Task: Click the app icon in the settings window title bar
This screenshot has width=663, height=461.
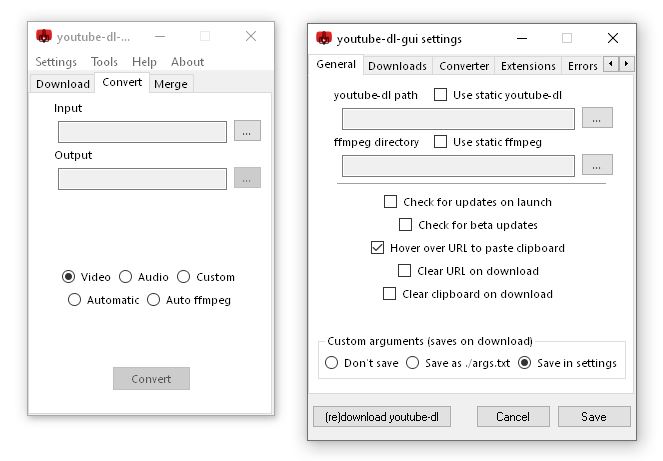Action: (x=324, y=38)
